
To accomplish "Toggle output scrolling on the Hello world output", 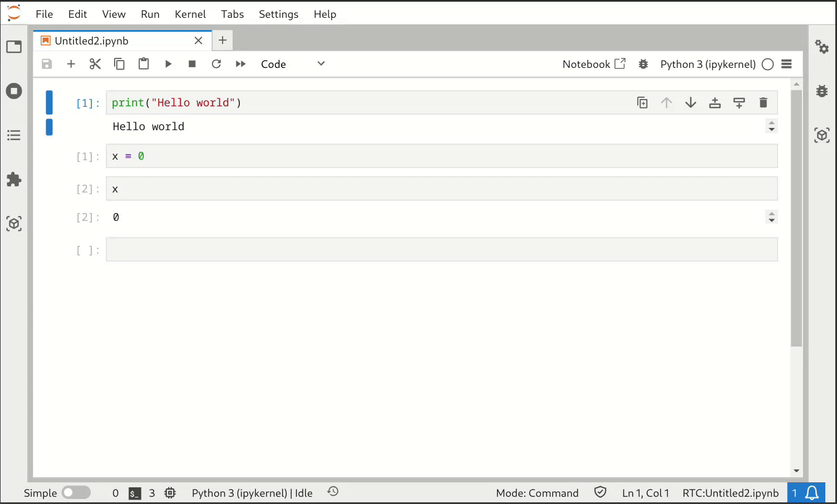I will 771,126.
